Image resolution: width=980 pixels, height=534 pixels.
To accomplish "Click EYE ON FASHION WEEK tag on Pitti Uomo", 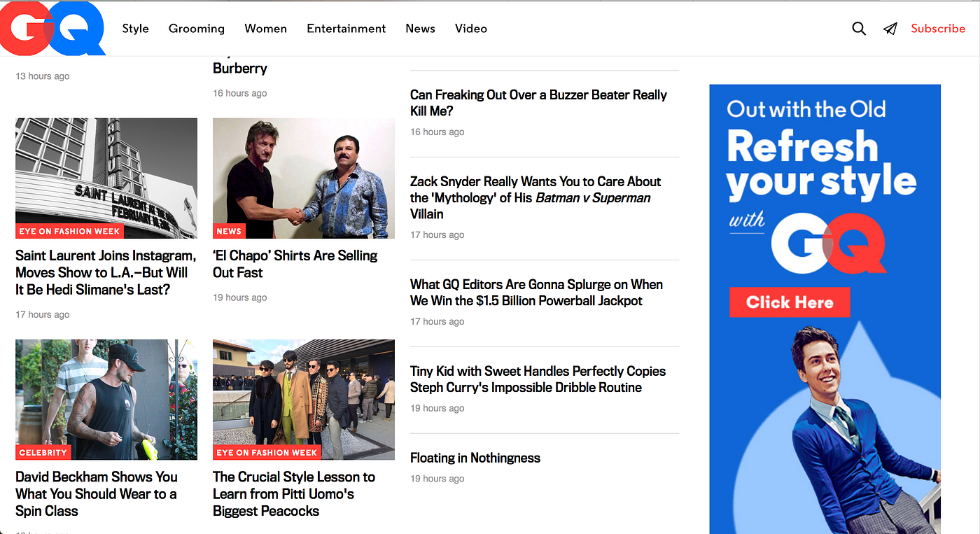I will click(267, 453).
